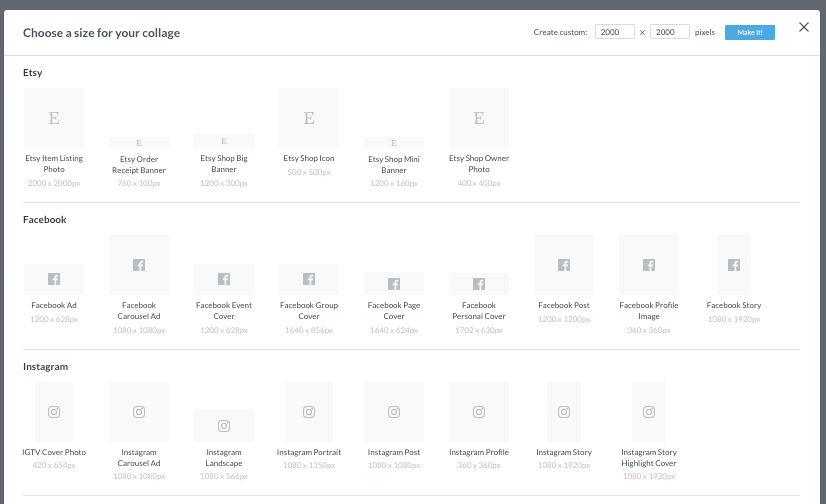
Task: Click the Make It! button
Action: click(750, 33)
